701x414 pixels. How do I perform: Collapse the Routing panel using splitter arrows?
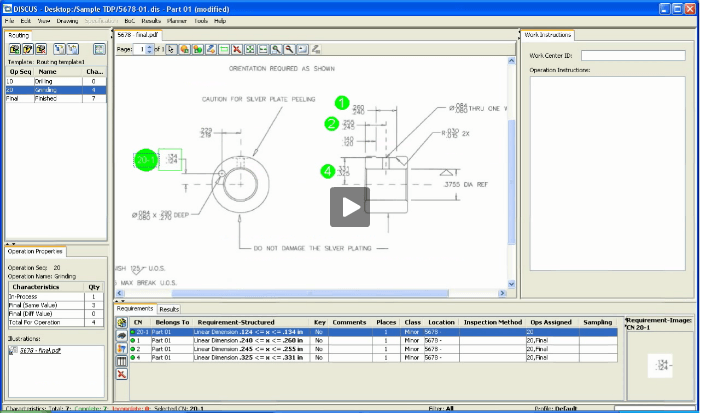[9, 243]
